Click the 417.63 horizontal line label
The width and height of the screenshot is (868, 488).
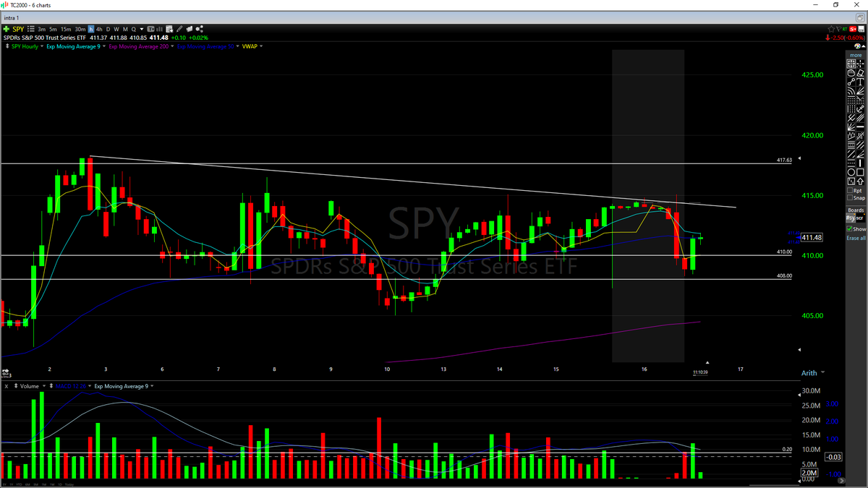(784, 160)
